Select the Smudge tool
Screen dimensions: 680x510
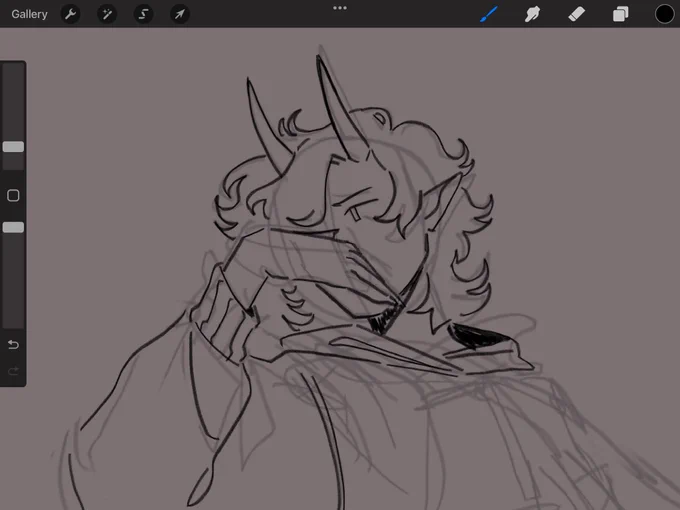[x=533, y=14]
